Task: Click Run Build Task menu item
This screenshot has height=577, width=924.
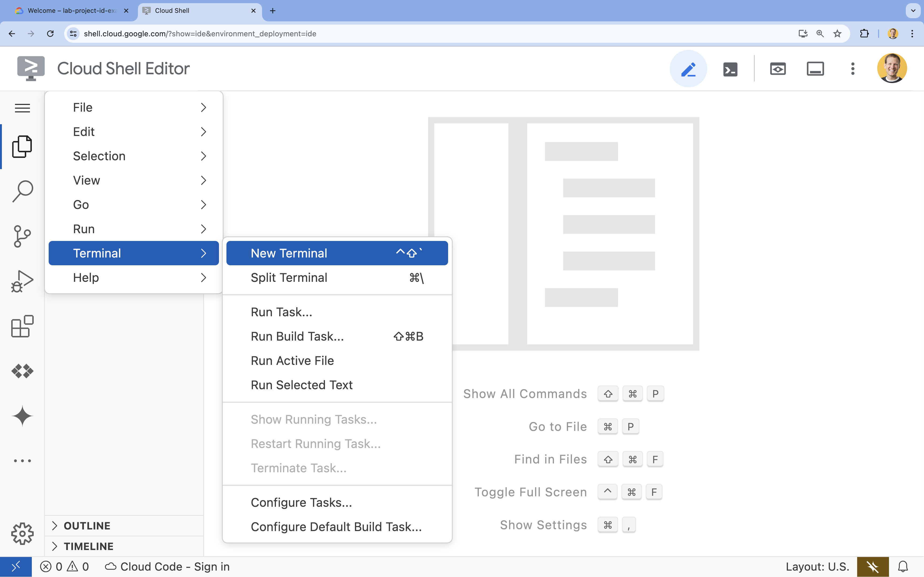Action: 297,336
